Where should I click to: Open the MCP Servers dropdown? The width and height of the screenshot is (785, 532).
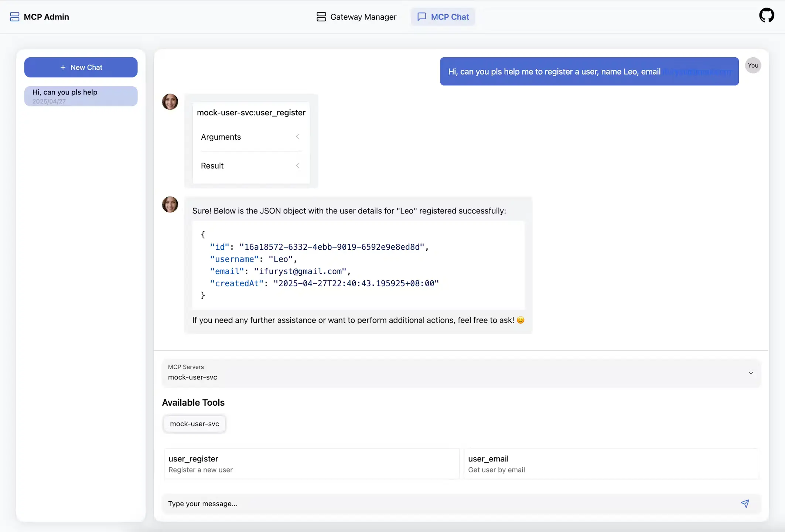(x=461, y=373)
